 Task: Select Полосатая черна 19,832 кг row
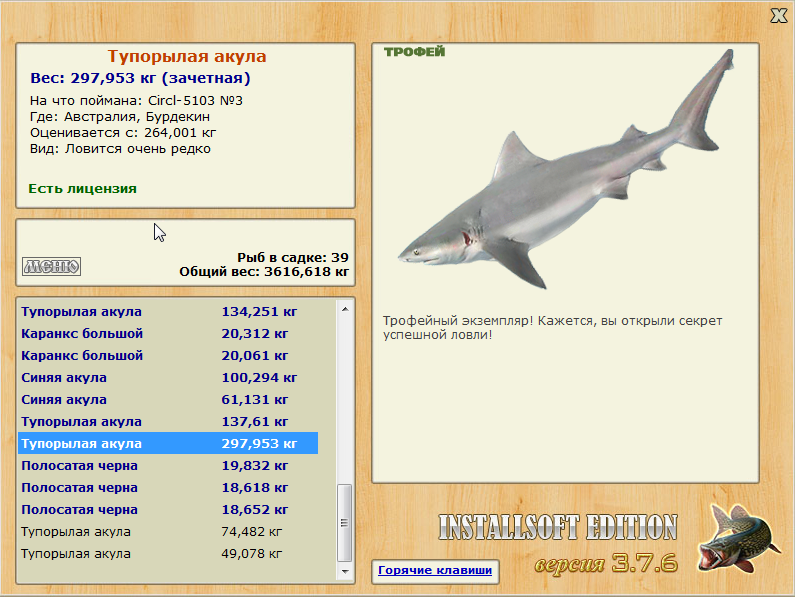(x=168, y=466)
